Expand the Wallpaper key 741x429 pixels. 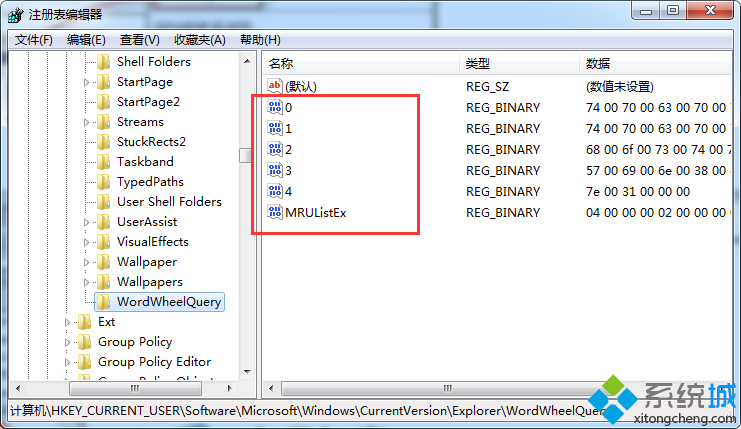click(x=86, y=262)
